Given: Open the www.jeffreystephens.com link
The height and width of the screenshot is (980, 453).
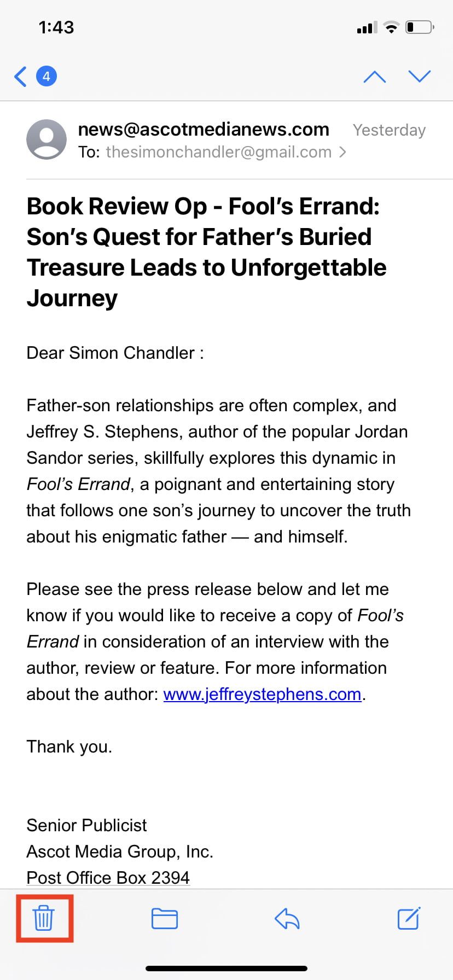Looking at the screenshot, I should click(262, 694).
